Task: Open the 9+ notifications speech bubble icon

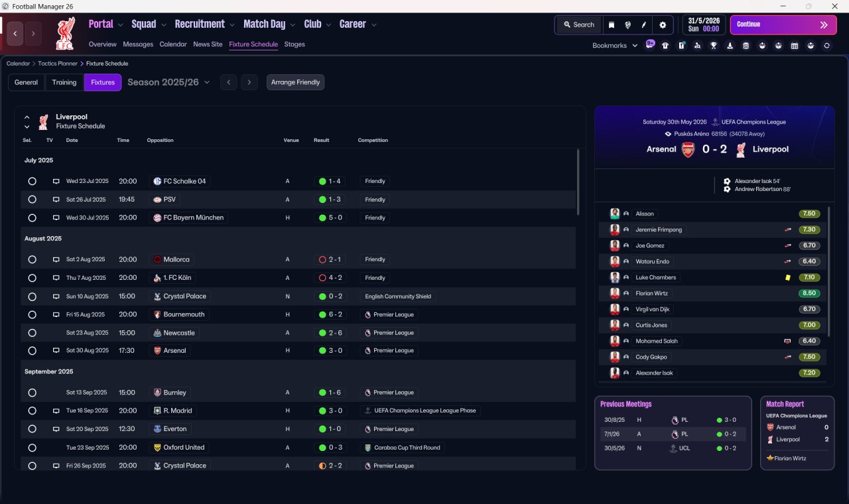Action: (650, 45)
